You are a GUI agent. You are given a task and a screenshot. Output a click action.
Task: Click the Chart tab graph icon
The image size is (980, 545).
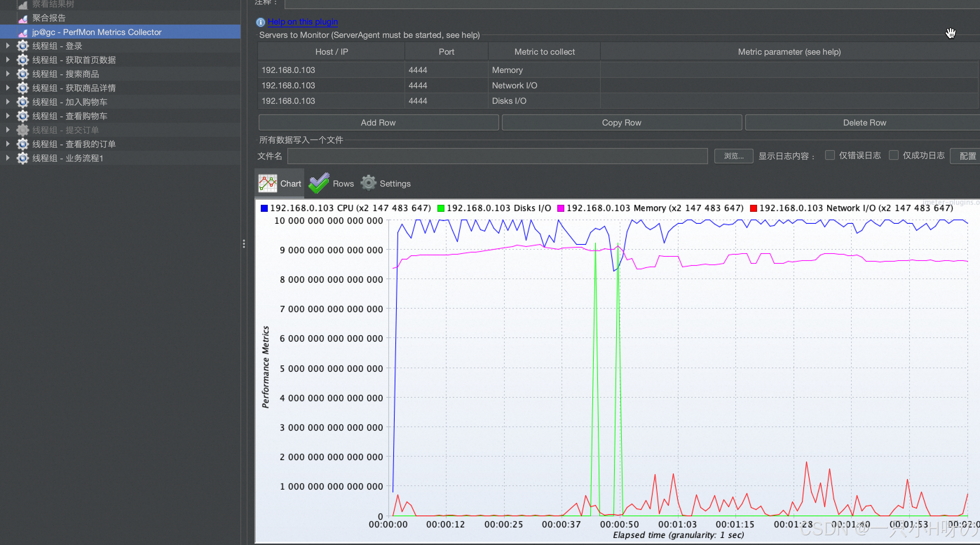point(267,183)
